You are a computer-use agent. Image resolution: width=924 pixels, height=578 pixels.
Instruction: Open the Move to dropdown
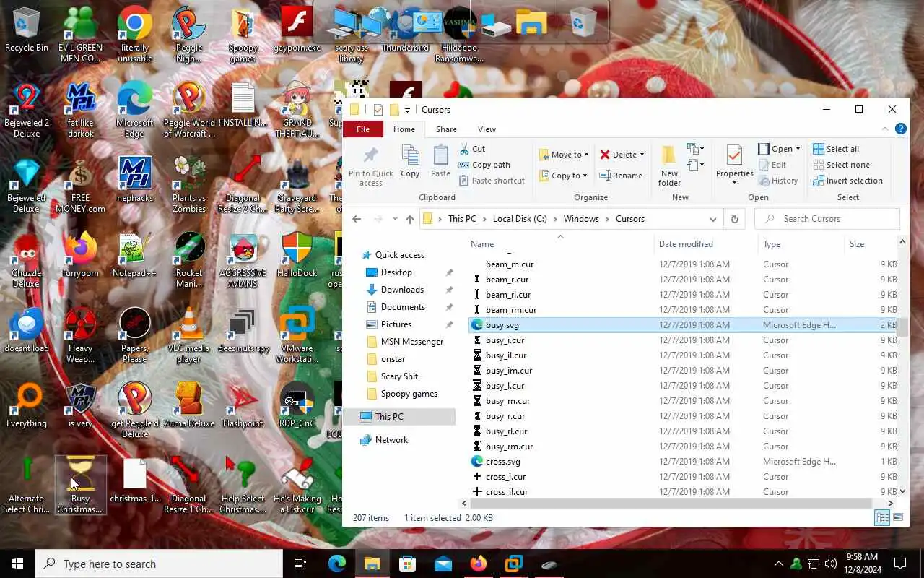[x=564, y=155]
